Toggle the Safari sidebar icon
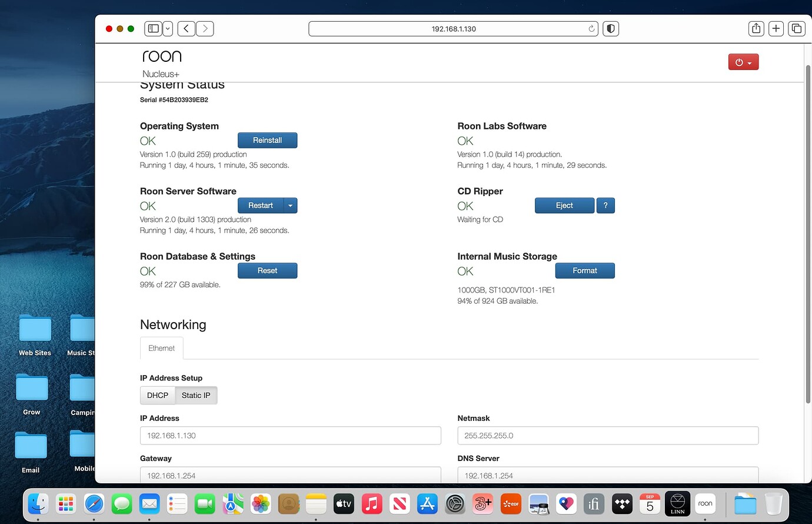 [x=154, y=29]
